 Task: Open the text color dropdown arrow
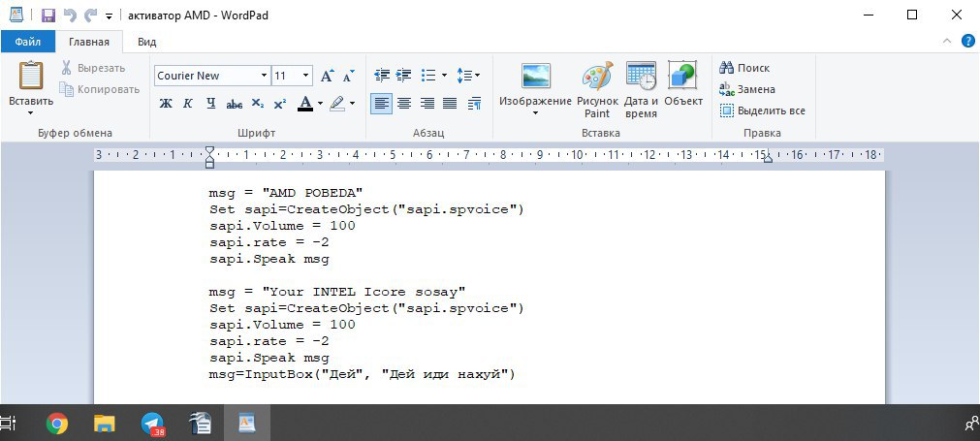(321, 104)
